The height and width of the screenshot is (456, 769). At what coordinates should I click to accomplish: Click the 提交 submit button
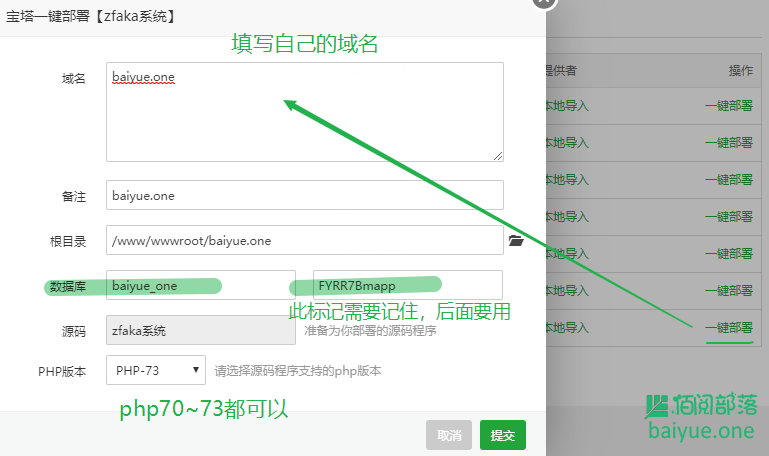503,435
